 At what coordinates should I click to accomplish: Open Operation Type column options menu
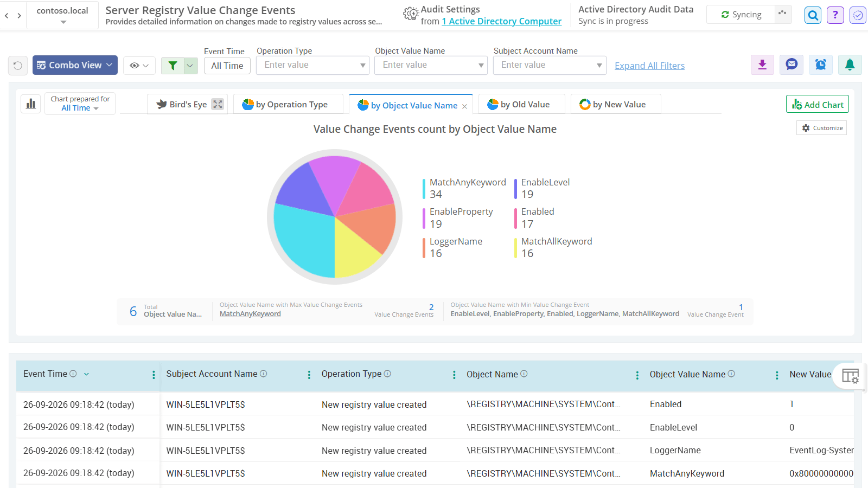pyautogui.click(x=454, y=375)
